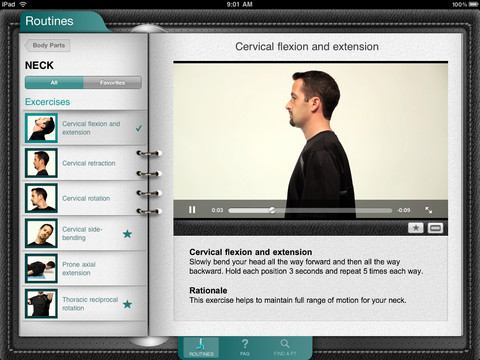Open the Cervical side-bending thumbnail
The width and height of the screenshot is (480, 360).
pyautogui.click(x=41, y=233)
